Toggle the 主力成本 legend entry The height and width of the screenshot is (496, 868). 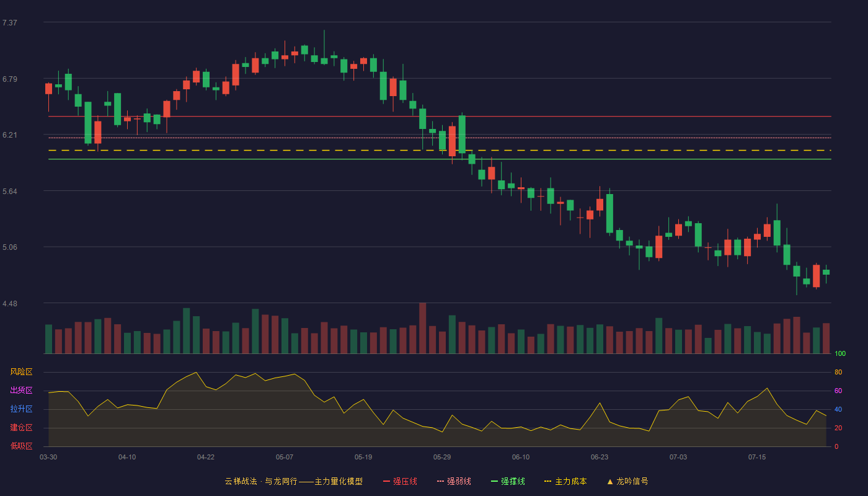pyautogui.click(x=565, y=481)
